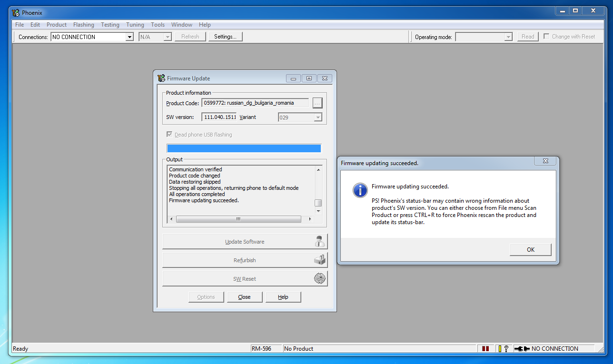
Task: Click output horizontal scroll right arrow
Action: tap(310, 219)
